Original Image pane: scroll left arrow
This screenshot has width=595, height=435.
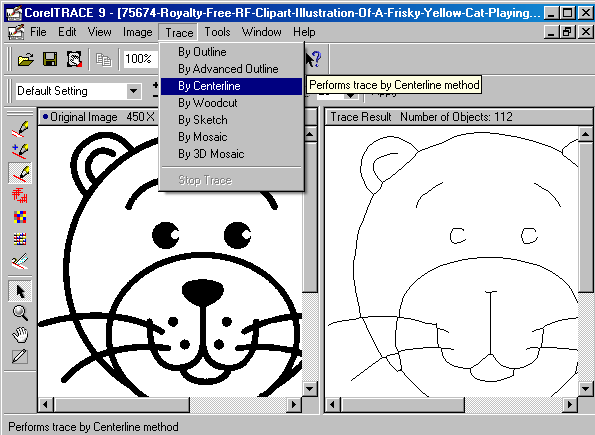click(x=46, y=405)
